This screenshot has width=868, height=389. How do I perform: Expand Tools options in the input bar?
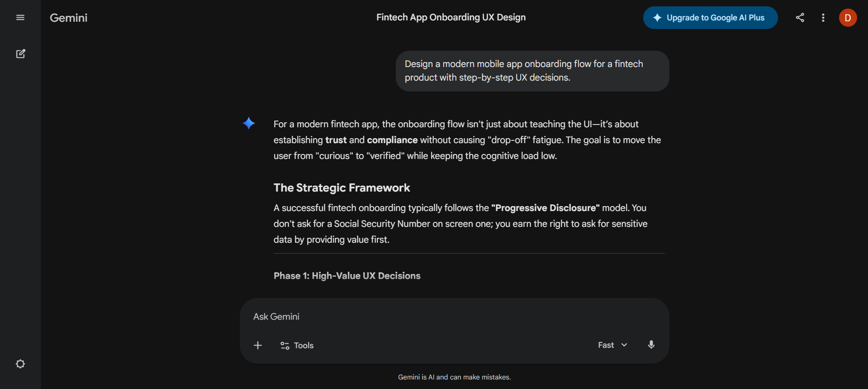coord(296,345)
